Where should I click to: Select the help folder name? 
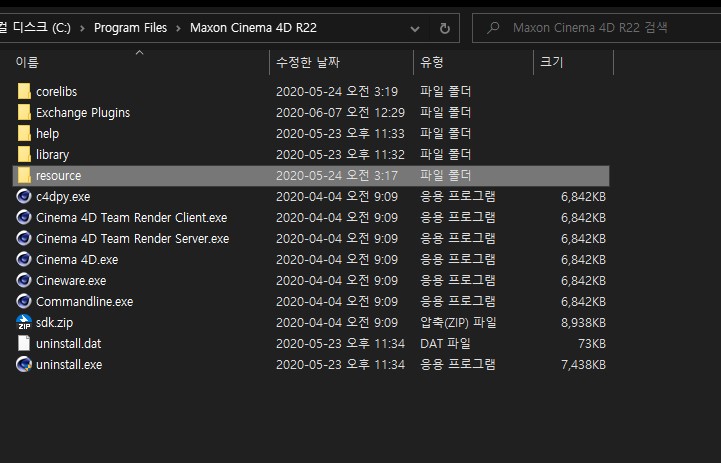click(x=47, y=133)
